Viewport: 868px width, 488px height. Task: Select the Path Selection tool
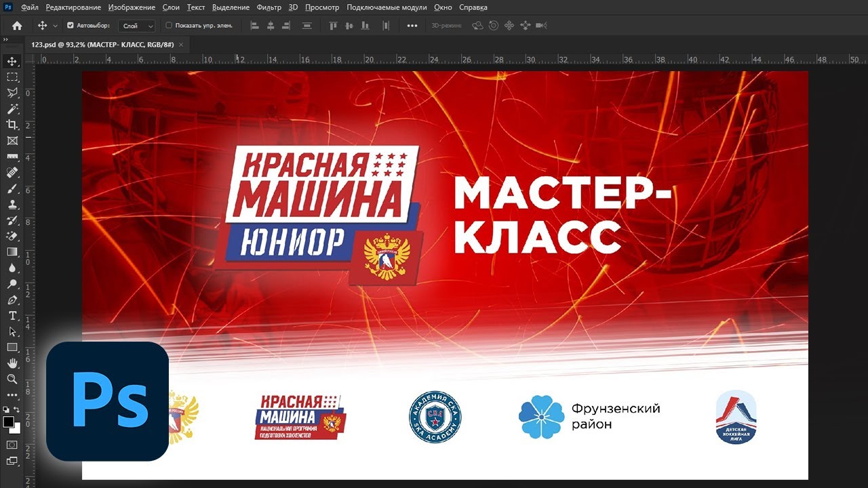coord(12,332)
